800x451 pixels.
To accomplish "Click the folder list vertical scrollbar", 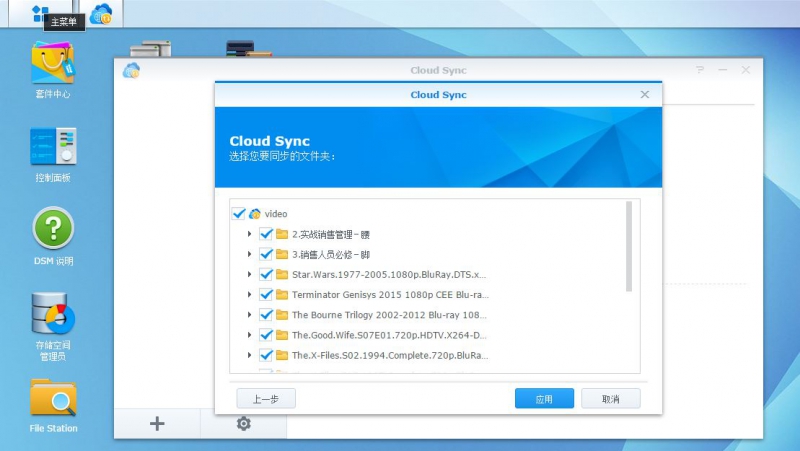I will 629,247.
